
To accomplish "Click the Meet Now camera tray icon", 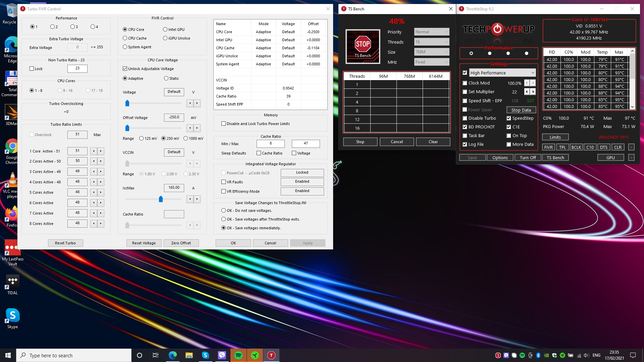I will coord(530,355).
